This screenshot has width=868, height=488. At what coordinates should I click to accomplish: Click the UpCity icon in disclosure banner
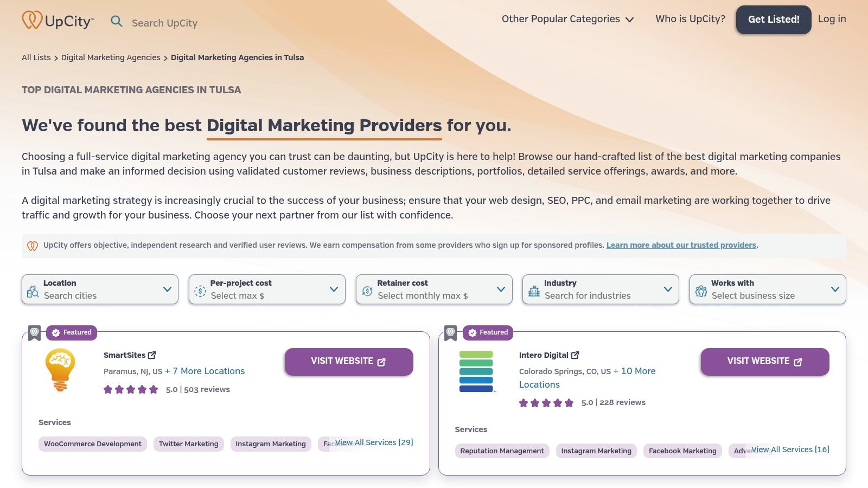coord(33,246)
